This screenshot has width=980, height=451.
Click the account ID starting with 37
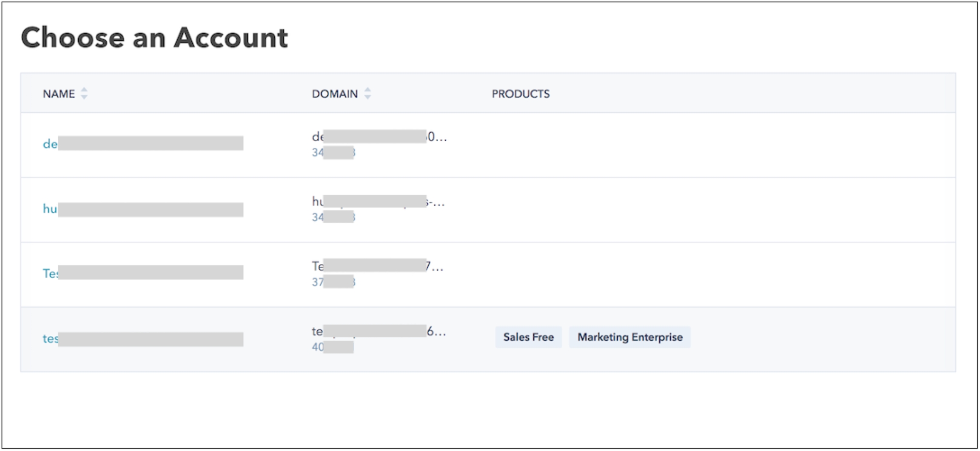click(333, 282)
